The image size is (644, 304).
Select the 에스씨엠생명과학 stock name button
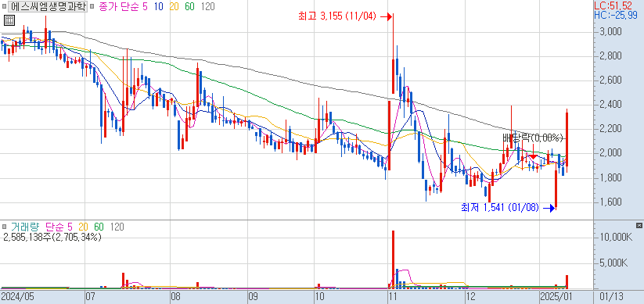point(48,6)
